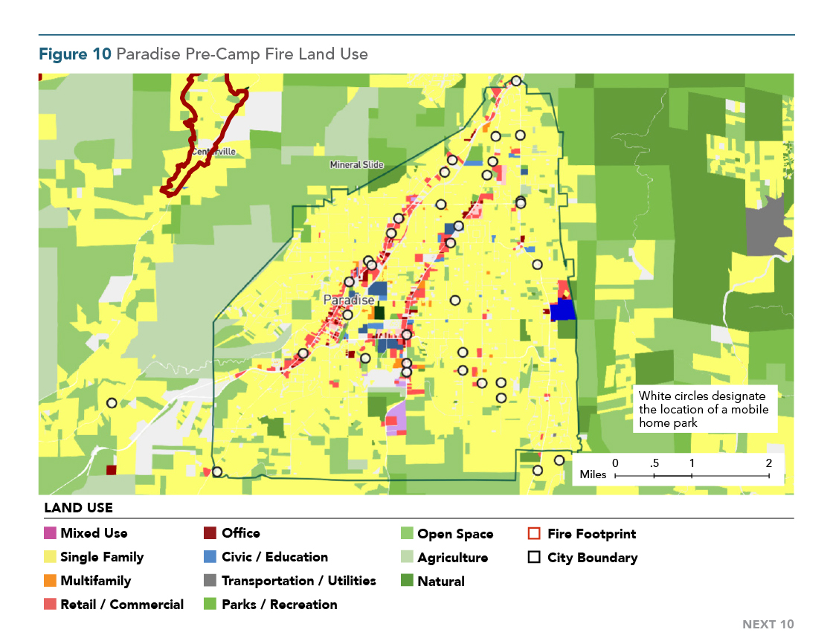The image size is (833, 644).
Task: Click the 'Paradise' town label on map
Action: (349, 300)
